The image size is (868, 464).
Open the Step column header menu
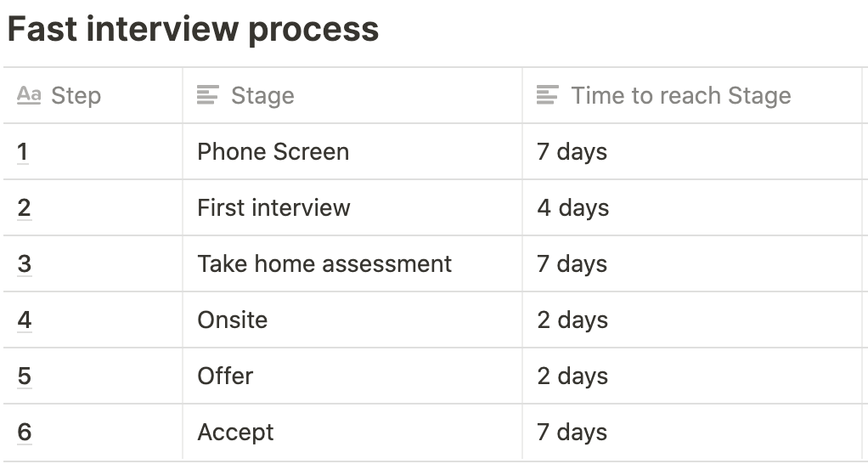pos(93,95)
